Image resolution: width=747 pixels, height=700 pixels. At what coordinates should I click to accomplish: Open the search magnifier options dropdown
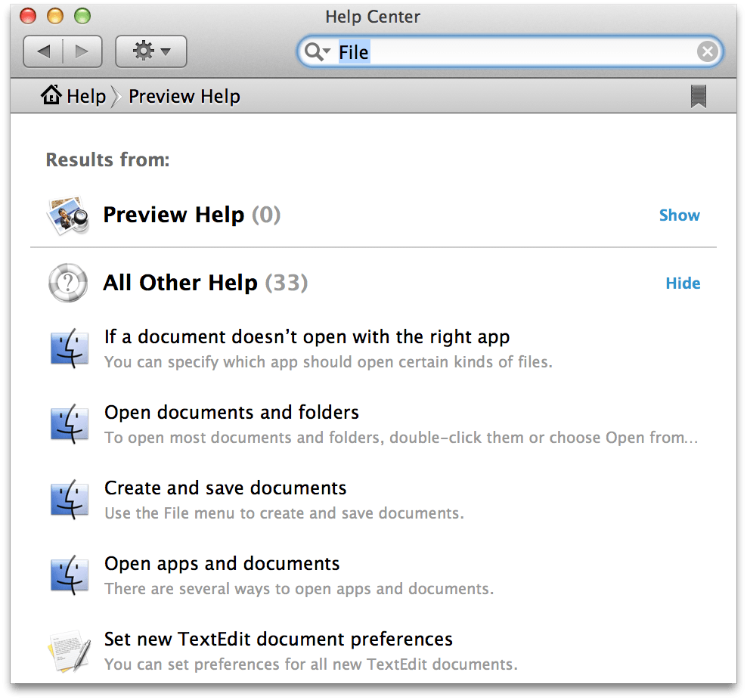[315, 51]
